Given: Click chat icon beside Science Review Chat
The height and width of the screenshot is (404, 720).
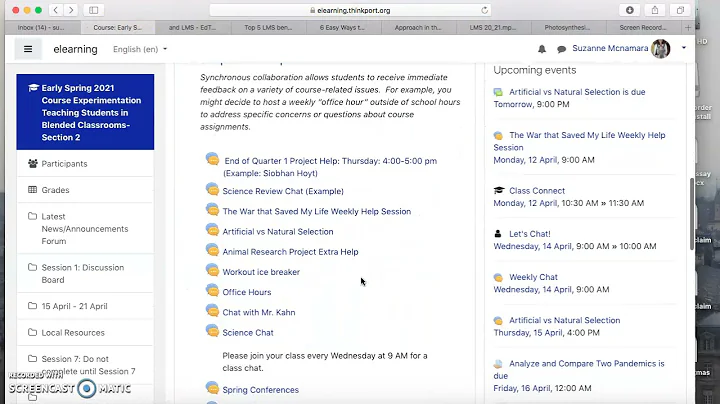Looking at the screenshot, I should pos(212,189).
